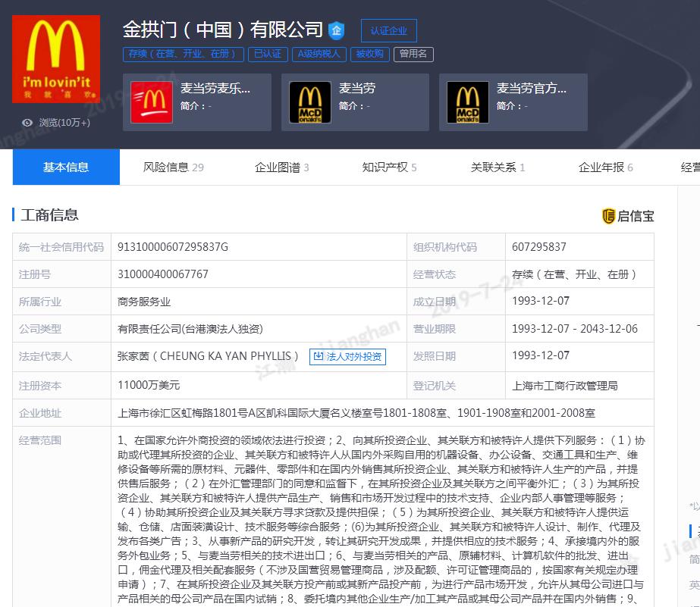Switch to the 企业图谱 tab
700x607 pixels.
point(281,167)
